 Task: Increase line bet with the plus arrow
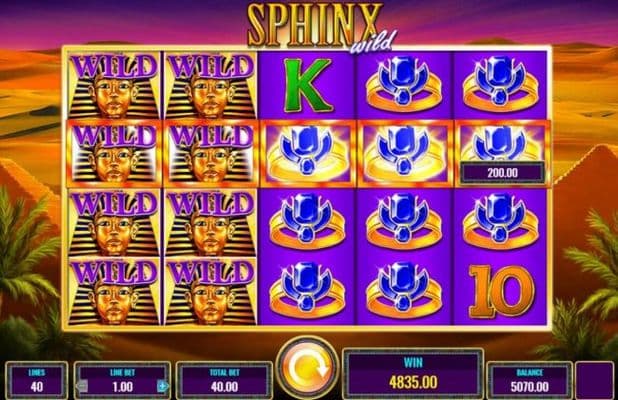162,386
